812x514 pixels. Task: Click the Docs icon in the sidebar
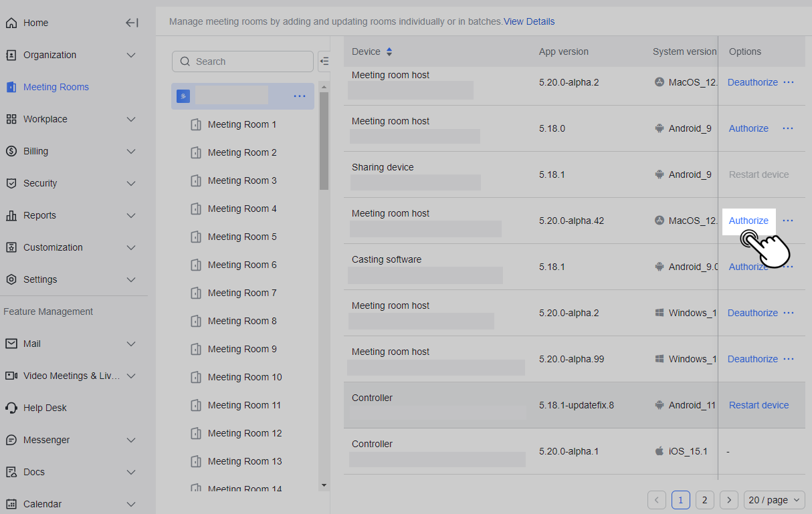[11, 471]
